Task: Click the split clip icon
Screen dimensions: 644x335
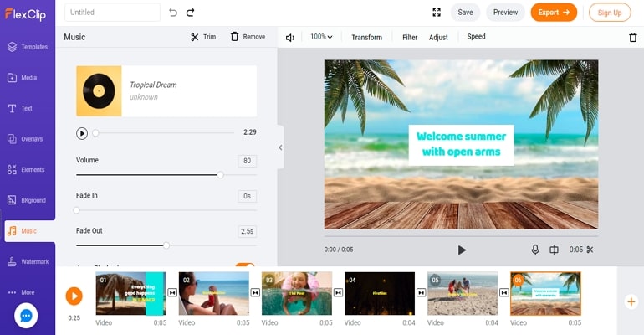Action: coord(554,250)
